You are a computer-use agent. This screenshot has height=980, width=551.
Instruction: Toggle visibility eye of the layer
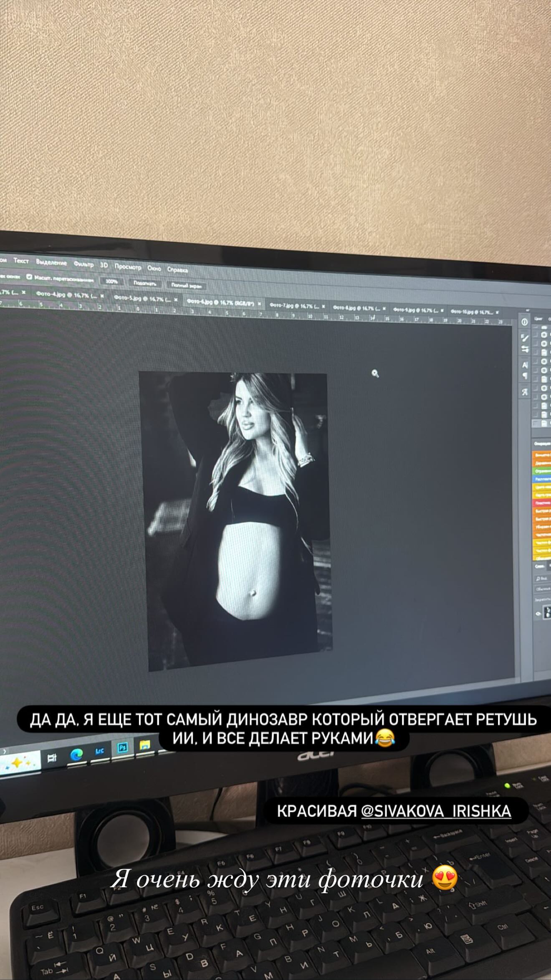coord(538,614)
